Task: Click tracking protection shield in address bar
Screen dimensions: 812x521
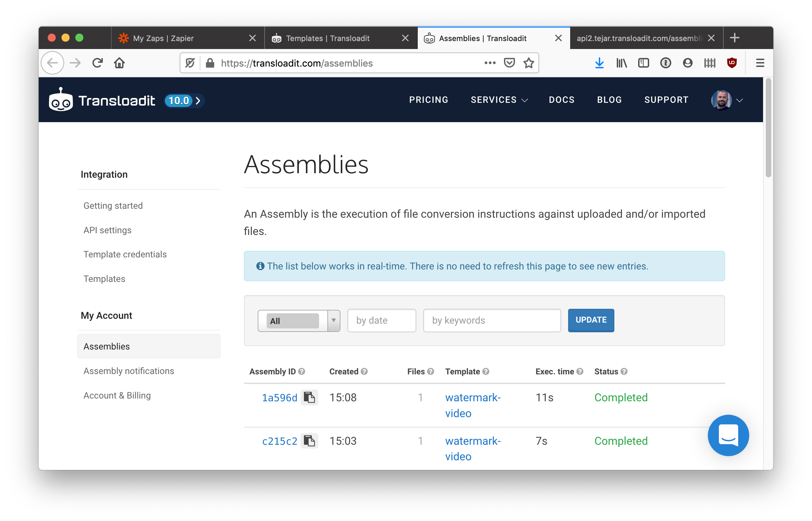Action: (190, 63)
